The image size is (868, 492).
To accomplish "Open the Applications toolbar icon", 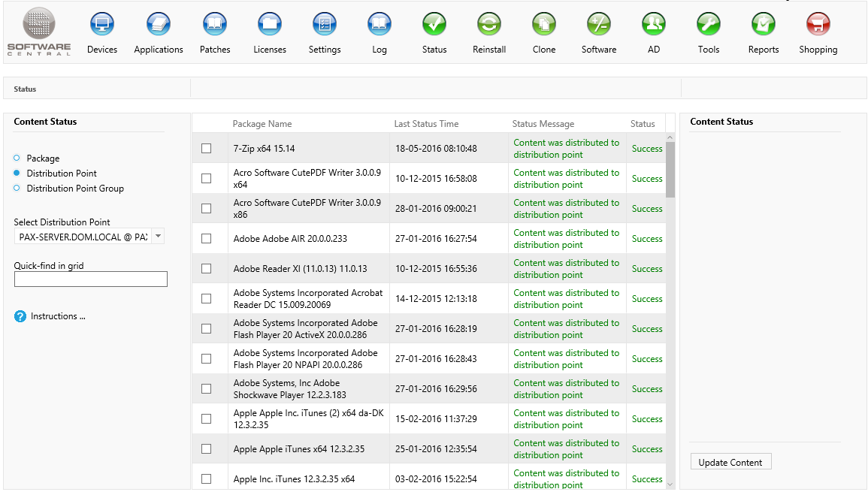I will coord(159,24).
